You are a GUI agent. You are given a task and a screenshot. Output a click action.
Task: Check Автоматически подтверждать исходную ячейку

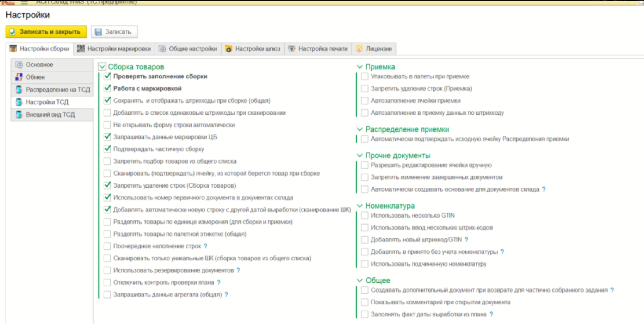pos(365,139)
